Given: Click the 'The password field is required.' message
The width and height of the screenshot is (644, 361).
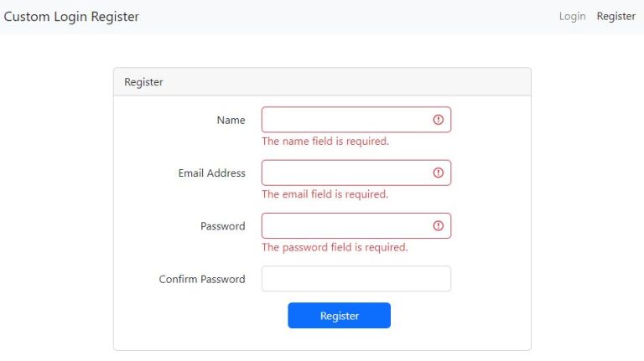Looking at the screenshot, I should (x=335, y=247).
